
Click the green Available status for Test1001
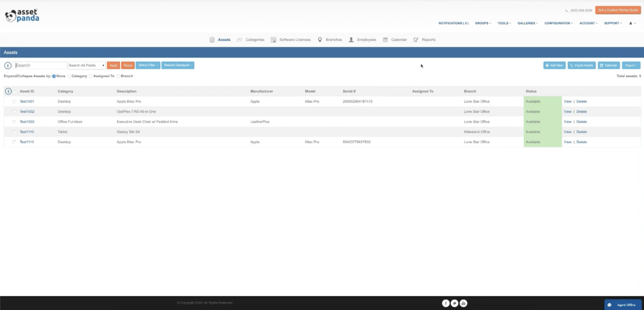[533, 101]
